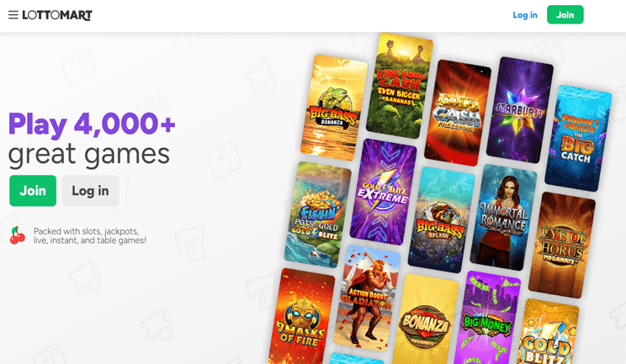Open the Big Bass Bonanza game tile
This screenshot has width=626, height=364.
(334, 108)
